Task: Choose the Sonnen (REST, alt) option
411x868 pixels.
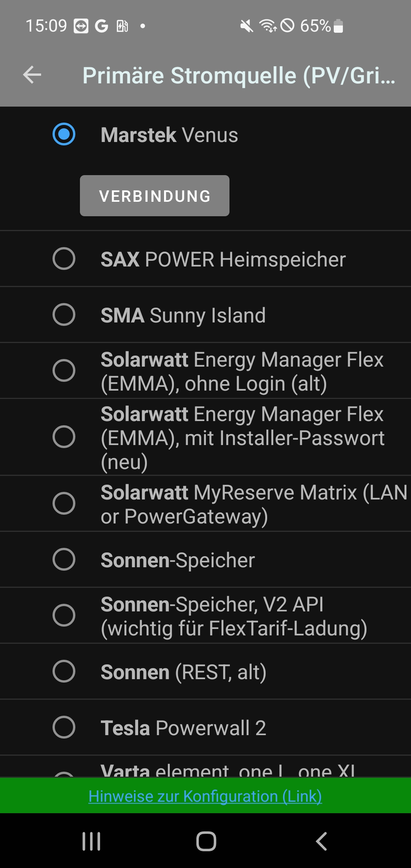Action: coord(64,672)
